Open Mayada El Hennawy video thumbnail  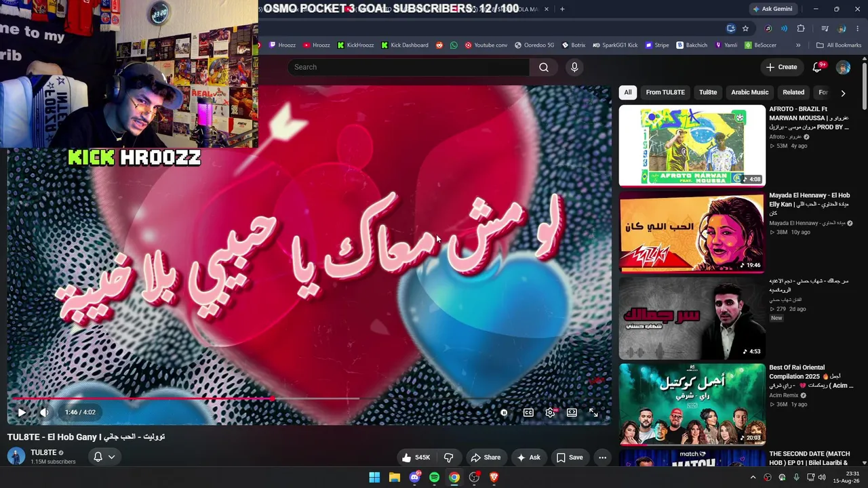(x=692, y=232)
